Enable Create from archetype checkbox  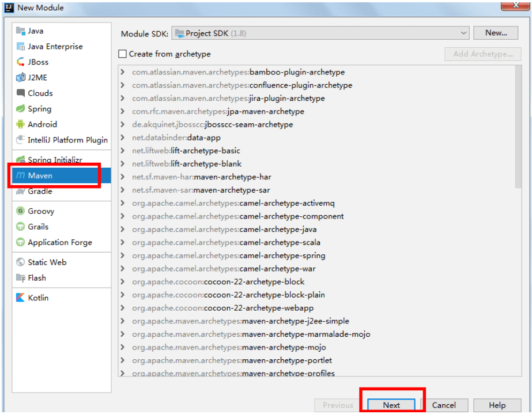click(123, 54)
